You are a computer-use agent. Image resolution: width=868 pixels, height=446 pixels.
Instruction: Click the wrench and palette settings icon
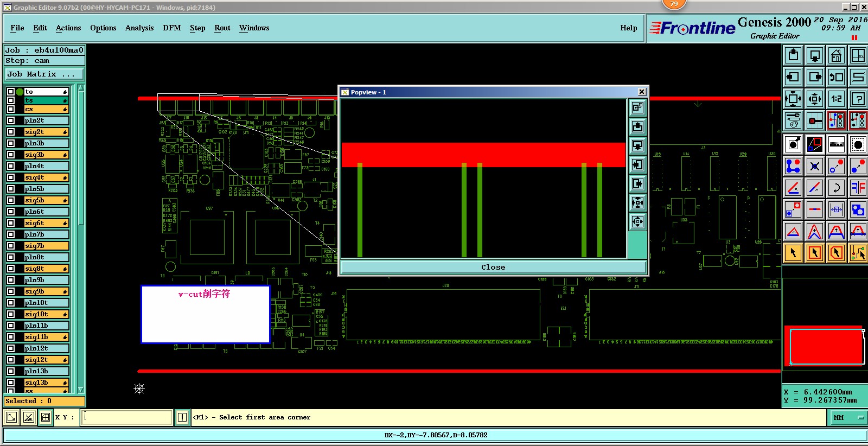793,120
